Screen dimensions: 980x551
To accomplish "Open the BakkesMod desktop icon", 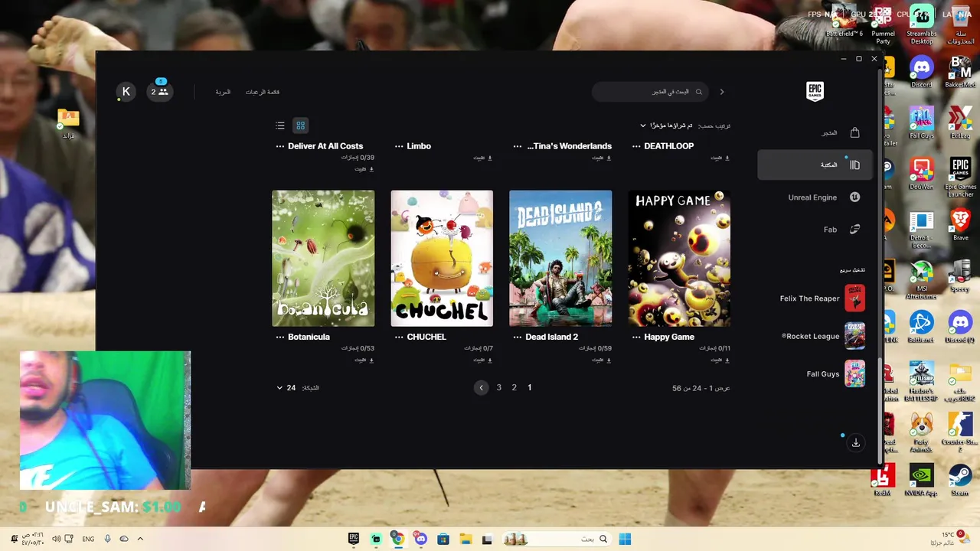I will 960,71.
